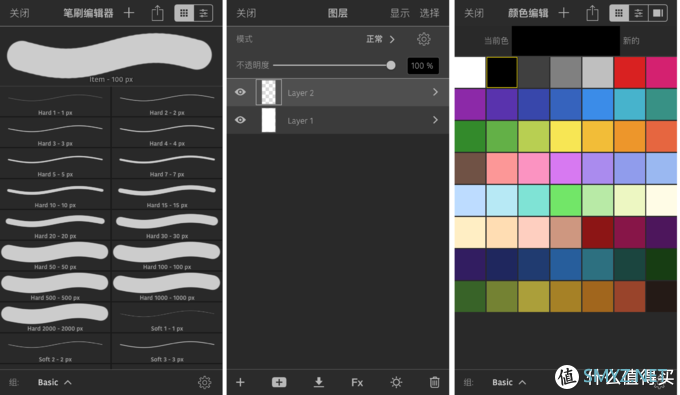The height and width of the screenshot is (395, 680).
Task: Open brush group settings gear
Action: pyautogui.click(x=204, y=382)
